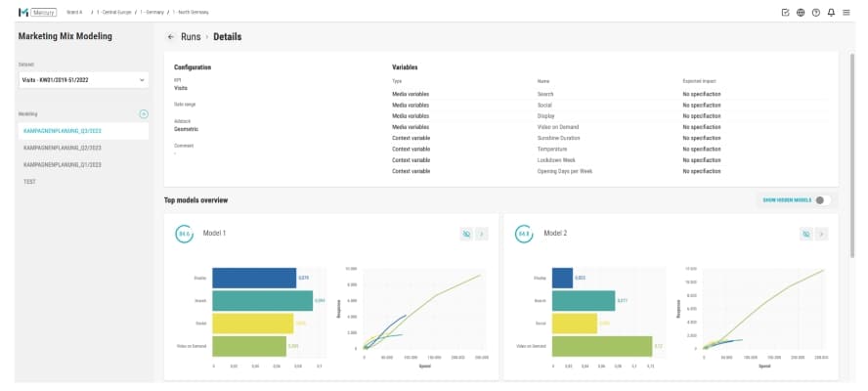
Task: Click the 1 - North Germany breadcrumb
Action: (191, 12)
